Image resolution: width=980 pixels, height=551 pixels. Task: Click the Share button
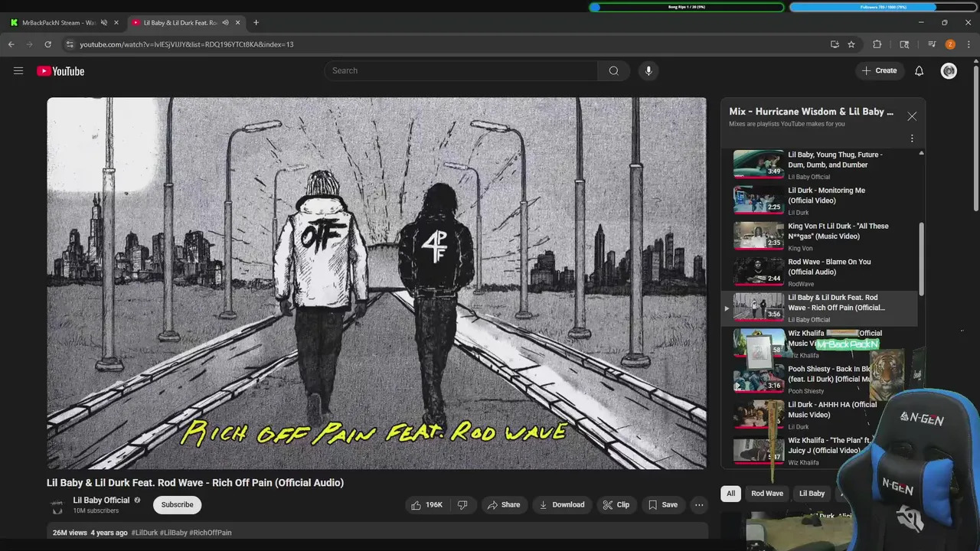point(503,504)
